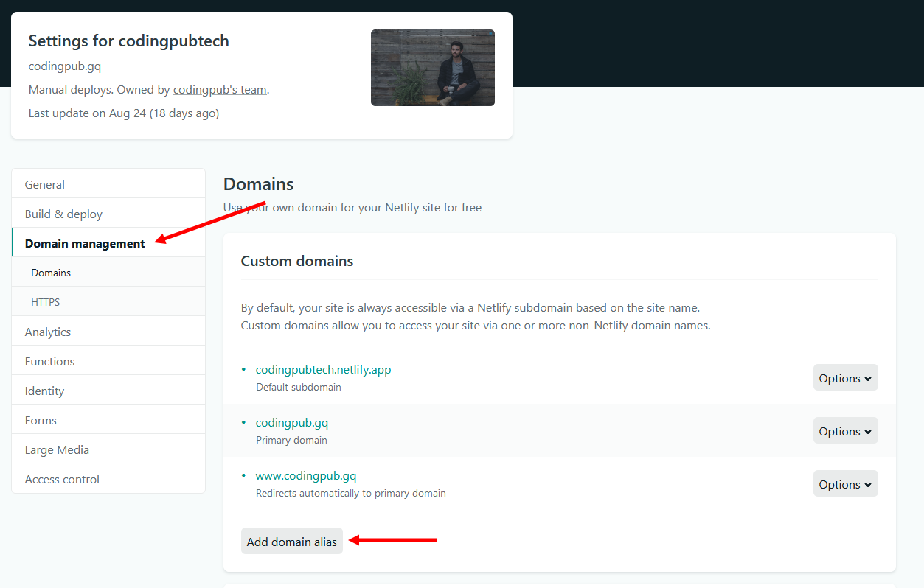Select 'Settings for codingpubtech' title
924x588 pixels.
129,41
